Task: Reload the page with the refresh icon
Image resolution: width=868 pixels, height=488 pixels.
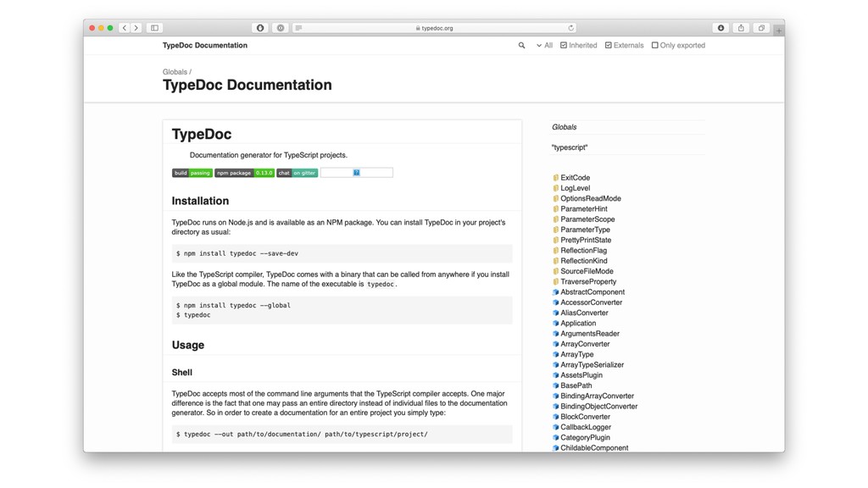Action: click(570, 28)
